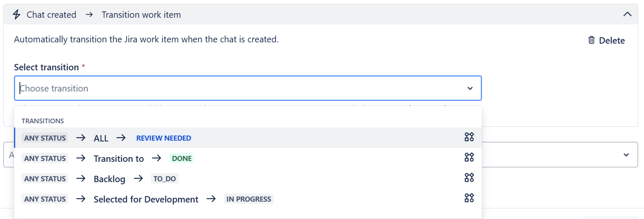The width and height of the screenshot is (644, 219).
Task: Open the Choose transition dropdown arrow
Action: [x=470, y=89]
